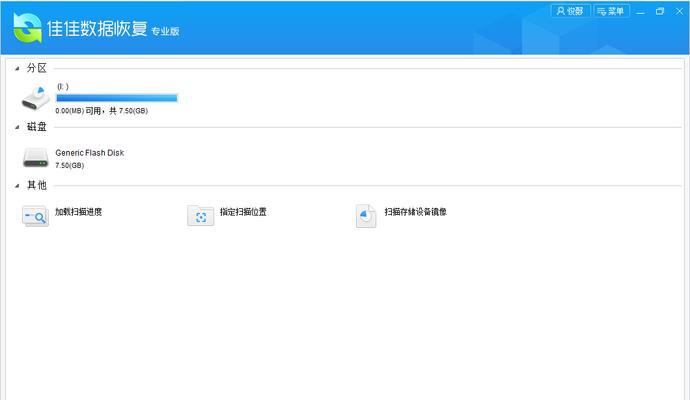Click the 专业版 edition label
The image size is (690, 400).
point(165,31)
